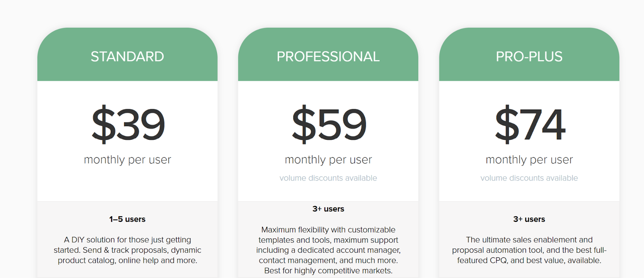Click the "including a dedicated account manager" line
Viewport: 644px width, 278px height.
point(328,250)
